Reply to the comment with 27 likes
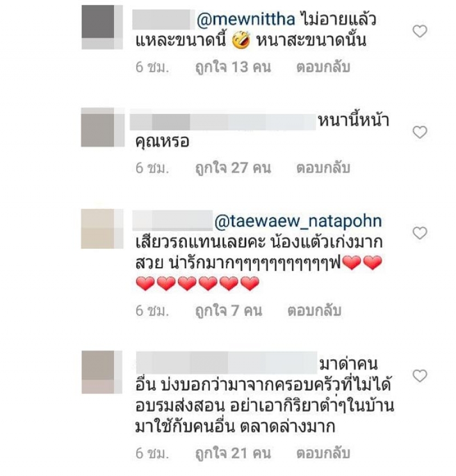This screenshot has width=456, height=476. 323,168
